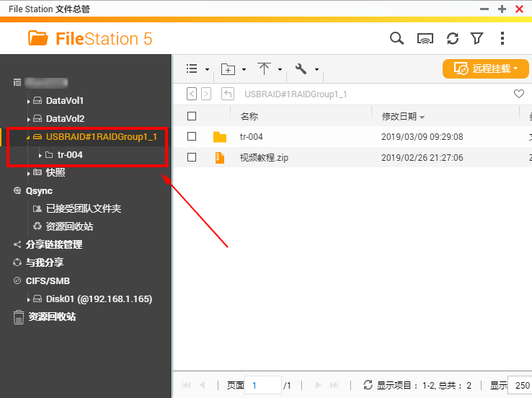Expand the tr-004 subfolder node
Viewport: 532px width, 398px height.
tap(40, 156)
